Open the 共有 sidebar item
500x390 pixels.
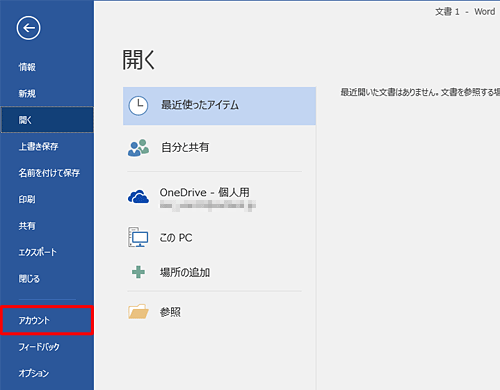47,226
